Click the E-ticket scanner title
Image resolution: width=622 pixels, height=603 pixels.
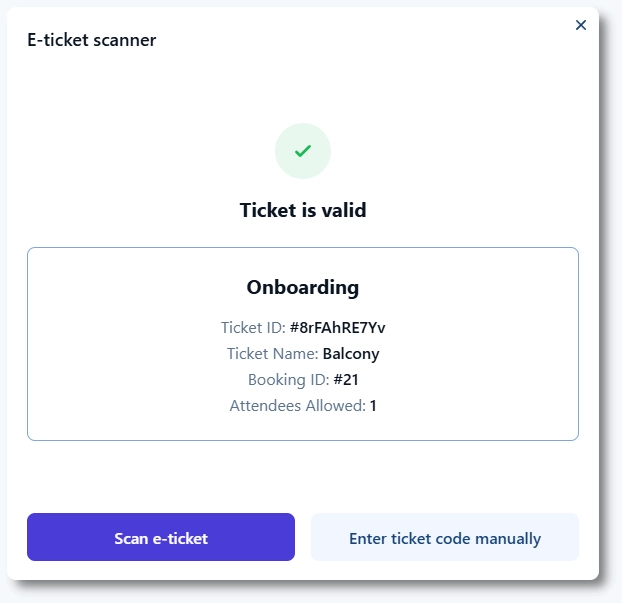click(91, 40)
